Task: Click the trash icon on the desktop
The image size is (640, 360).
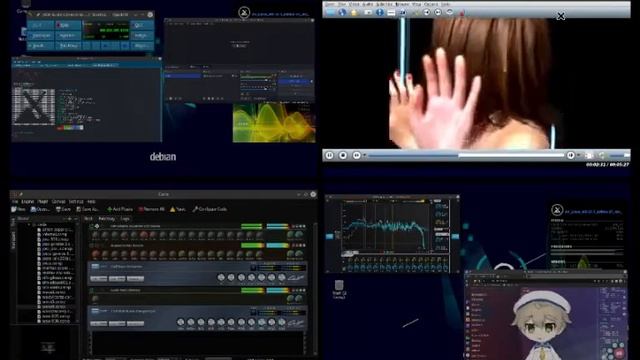Action: 339,285
